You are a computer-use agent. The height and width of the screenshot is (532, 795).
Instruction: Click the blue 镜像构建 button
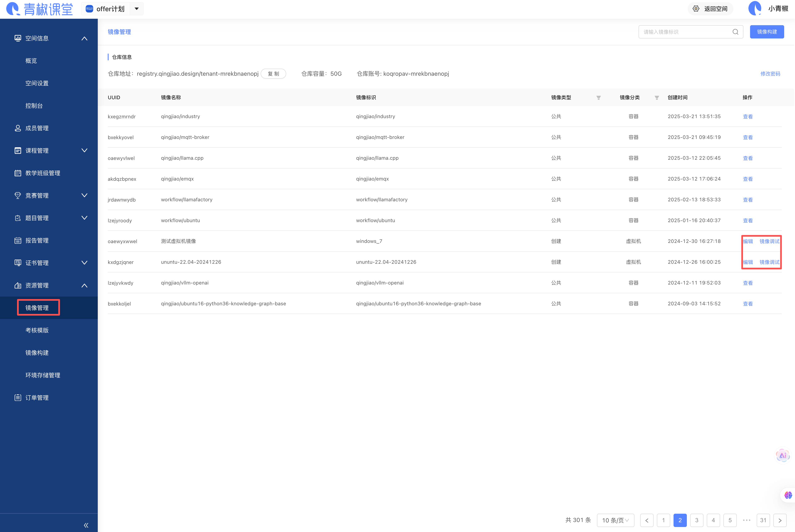click(x=767, y=32)
